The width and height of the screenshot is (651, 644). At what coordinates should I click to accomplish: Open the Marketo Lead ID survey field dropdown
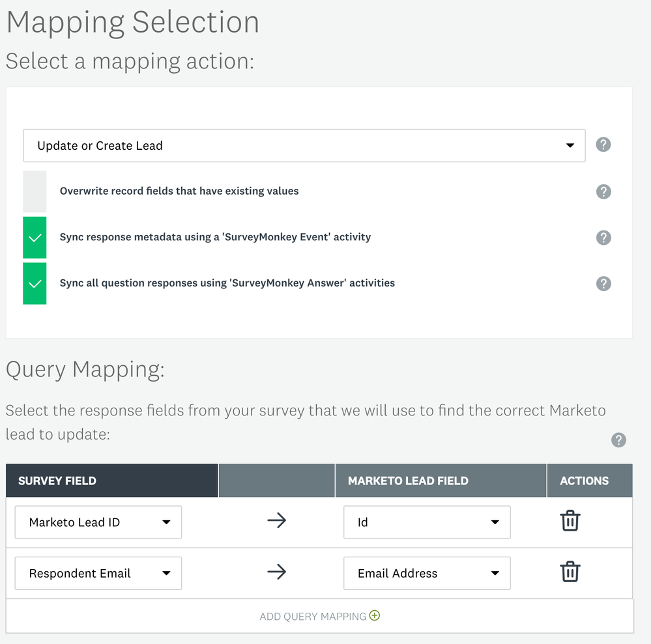[98, 522]
